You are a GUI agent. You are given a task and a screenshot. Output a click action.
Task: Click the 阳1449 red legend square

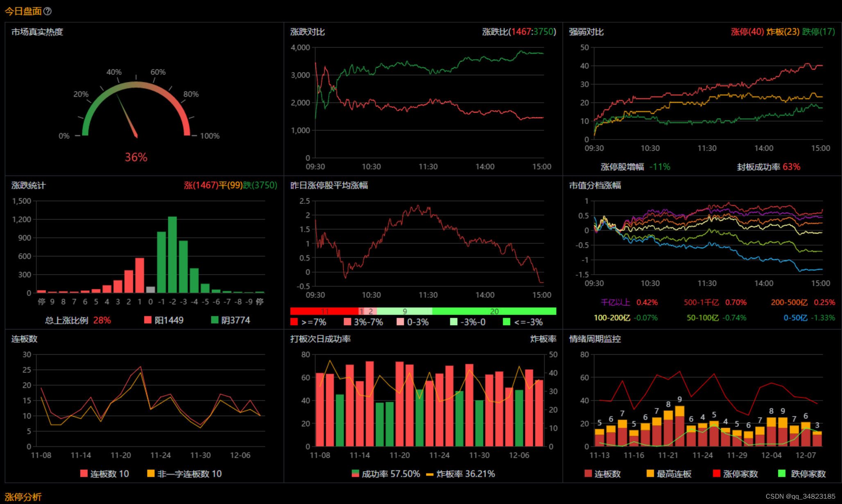tap(148, 320)
